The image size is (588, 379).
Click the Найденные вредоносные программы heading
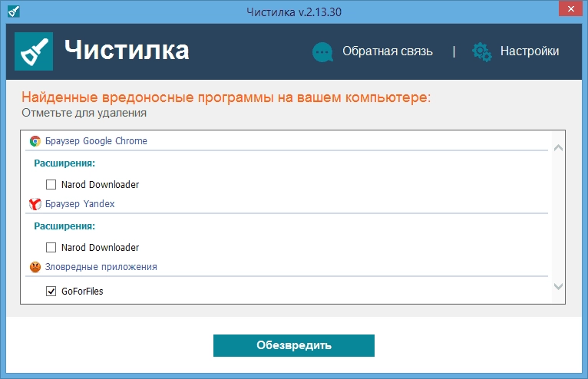pyautogui.click(x=226, y=97)
